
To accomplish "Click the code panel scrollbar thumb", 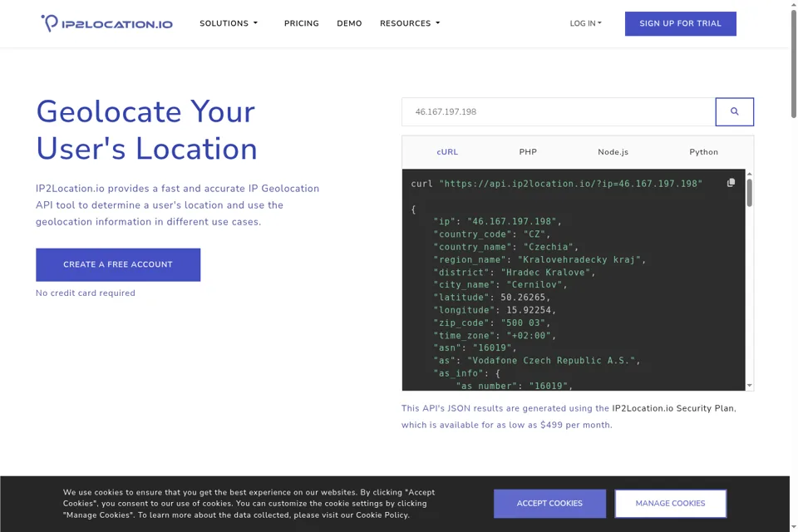I will tap(749, 193).
